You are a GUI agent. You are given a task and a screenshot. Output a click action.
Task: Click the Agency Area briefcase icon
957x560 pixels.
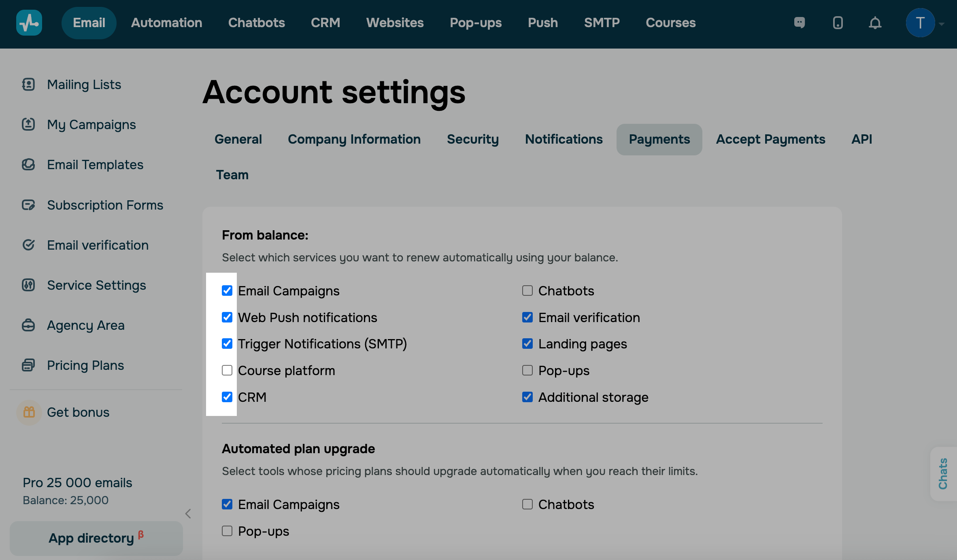[28, 325]
